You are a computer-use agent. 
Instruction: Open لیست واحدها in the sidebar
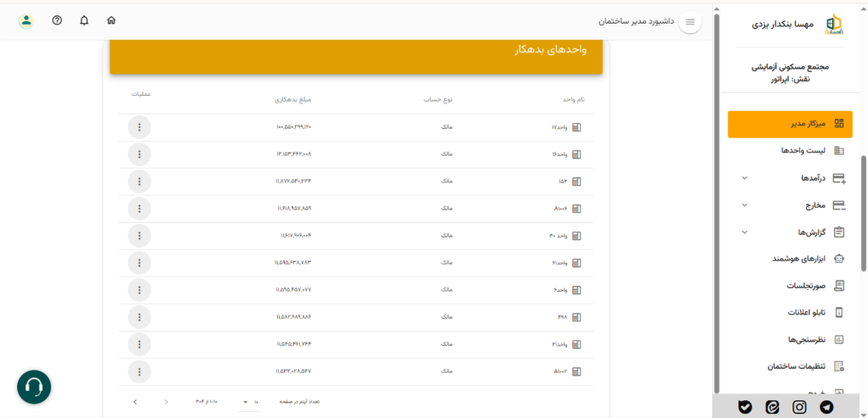tap(790, 151)
